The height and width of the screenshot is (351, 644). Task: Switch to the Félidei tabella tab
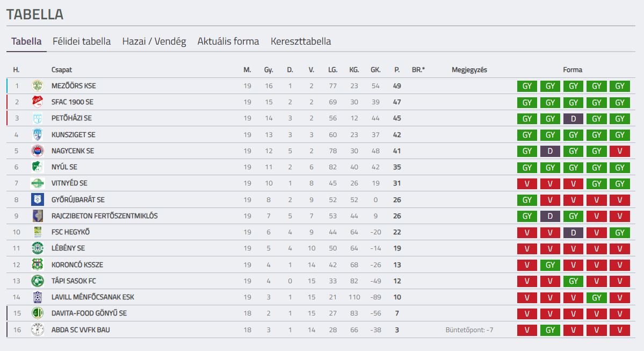coord(82,41)
